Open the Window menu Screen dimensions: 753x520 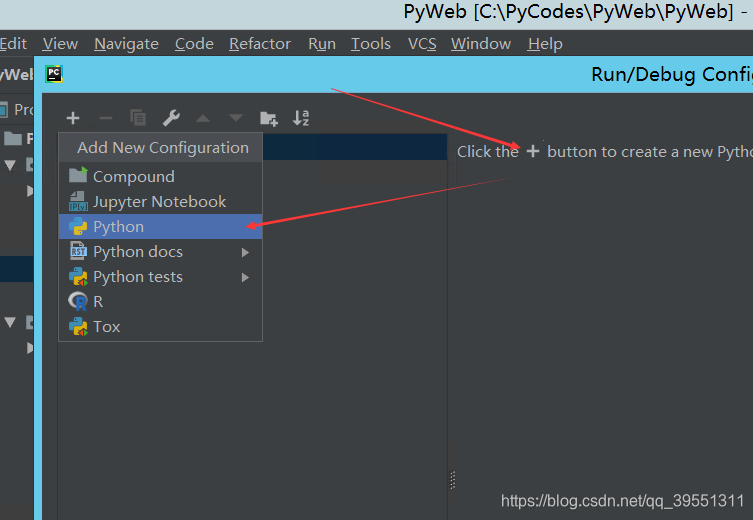coord(481,44)
